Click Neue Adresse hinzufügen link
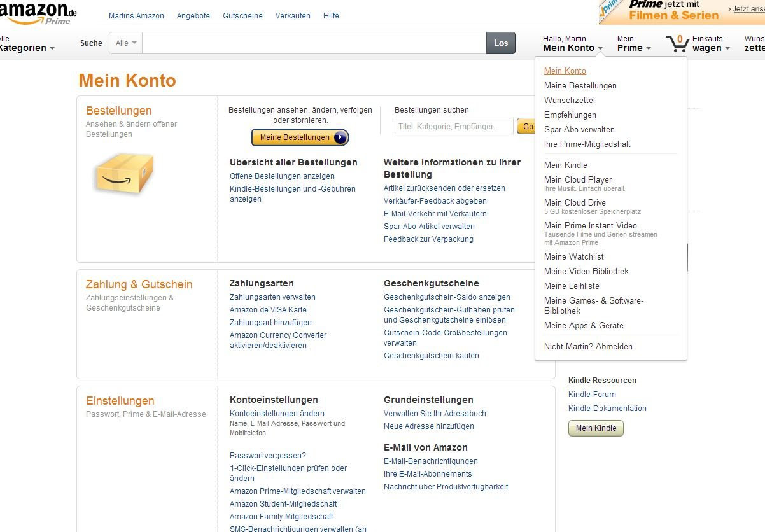This screenshot has height=532, width=765. point(429,426)
